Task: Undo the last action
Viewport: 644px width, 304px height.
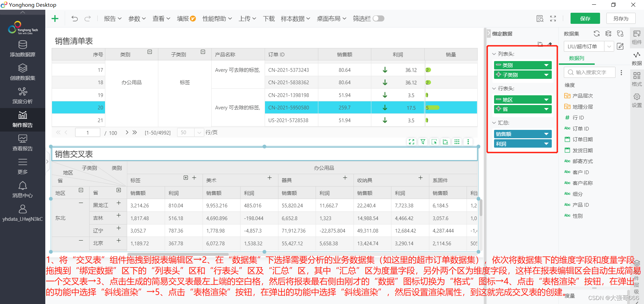Action: (74, 18)
